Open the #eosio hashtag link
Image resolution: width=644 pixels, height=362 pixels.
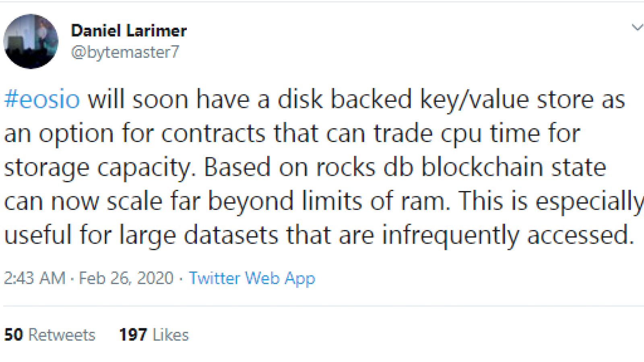[42, 99]
